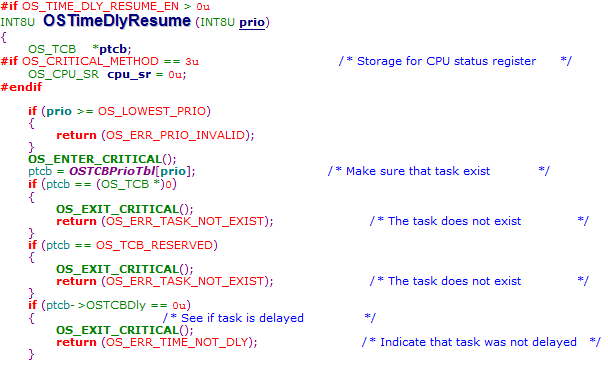Click OS_ERR_TASK_NOT_EXIST under the OS_TCB_RESERVED check

click(185, 281)
